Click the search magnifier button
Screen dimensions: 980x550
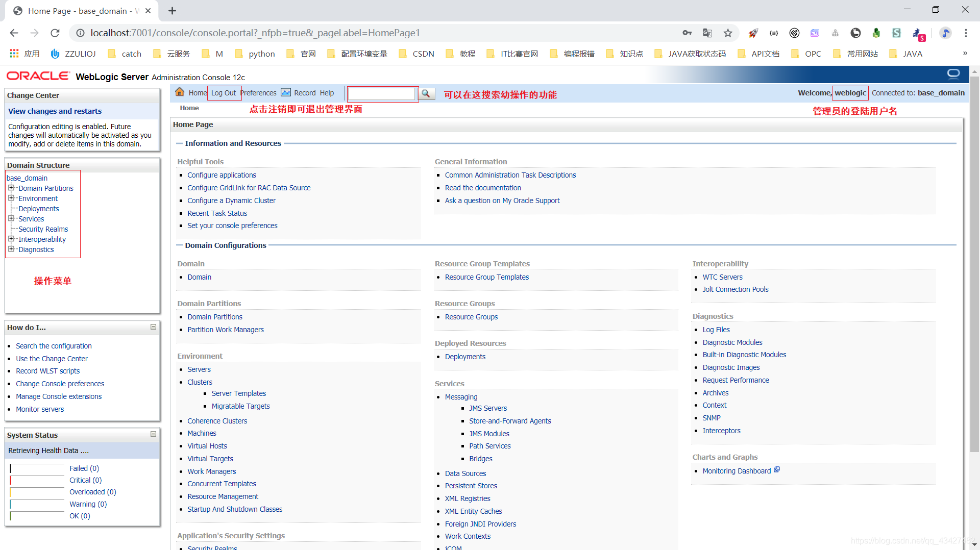coord(426,93)
